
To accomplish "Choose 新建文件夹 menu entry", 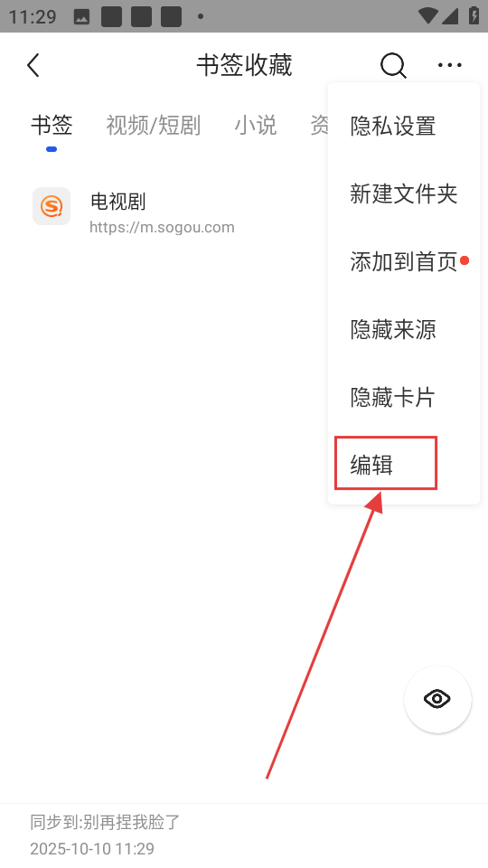I will pyautogui.click(x=403, y=193).
